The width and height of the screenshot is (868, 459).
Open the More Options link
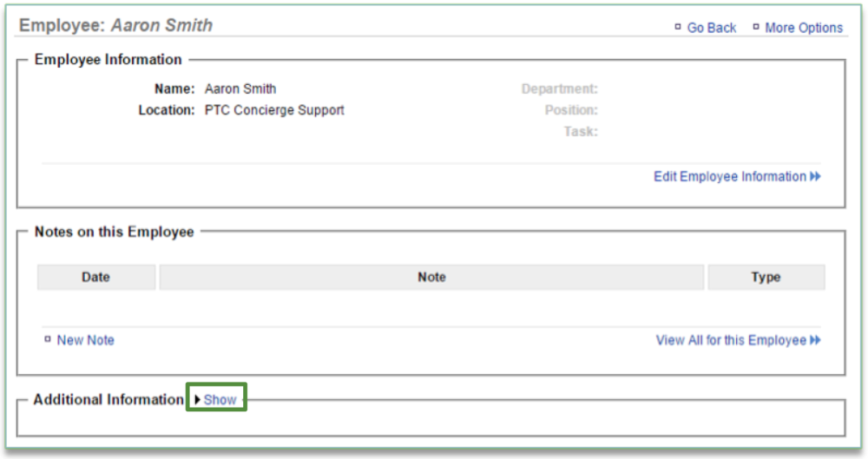click(803, 28)
